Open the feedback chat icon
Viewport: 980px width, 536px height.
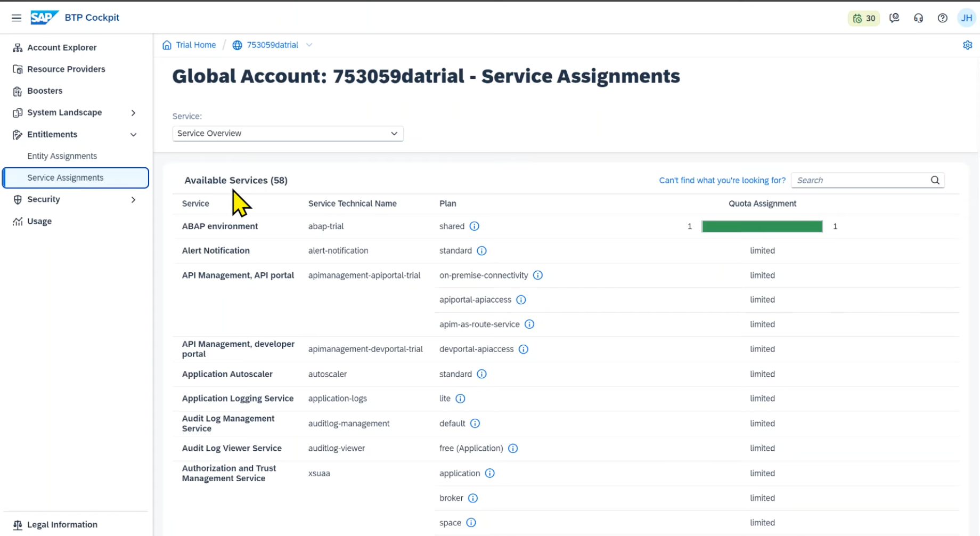894,18
